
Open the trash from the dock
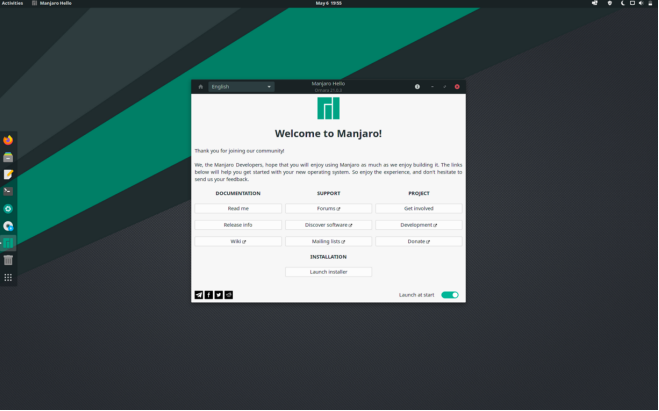tap(8, 260)
